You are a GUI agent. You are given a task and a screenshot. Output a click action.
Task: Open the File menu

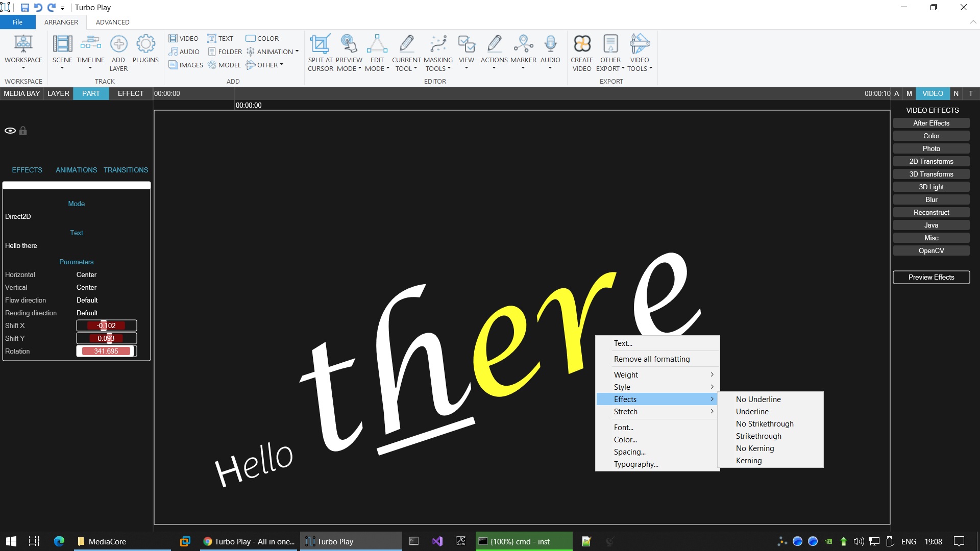click(17, 22)
